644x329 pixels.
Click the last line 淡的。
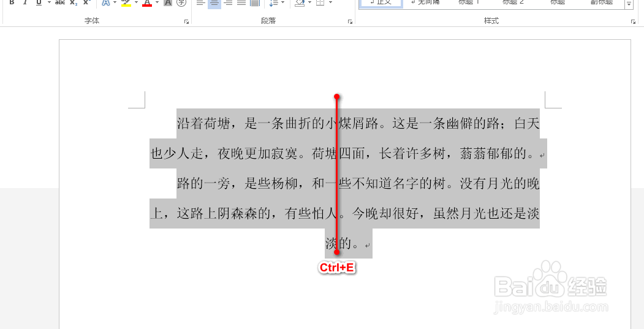[x=348, y=244]
